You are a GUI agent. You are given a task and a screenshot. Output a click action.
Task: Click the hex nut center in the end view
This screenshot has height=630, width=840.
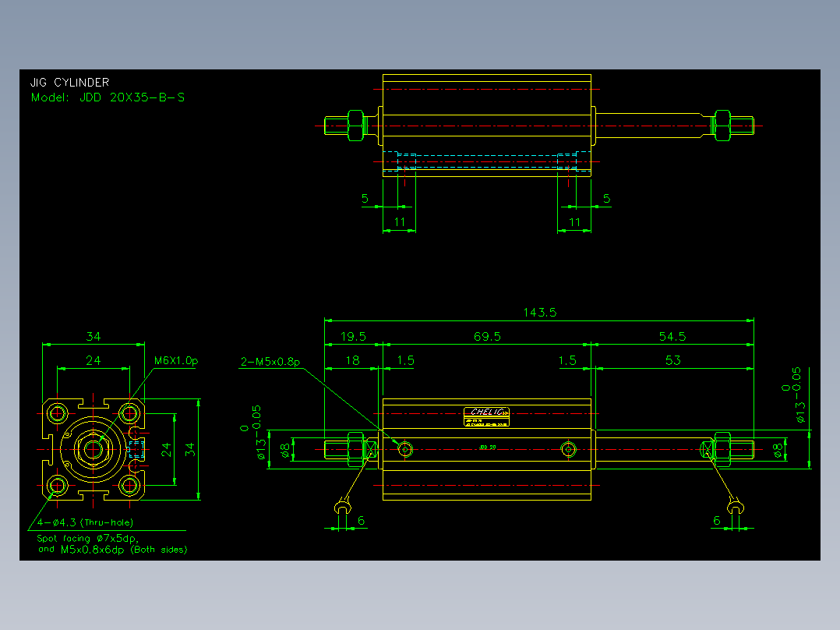tap(94, 449)
